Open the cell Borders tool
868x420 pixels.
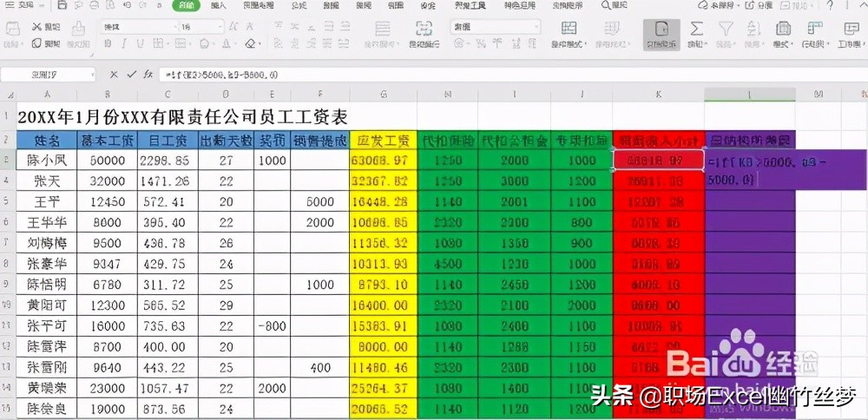(159, 43)
